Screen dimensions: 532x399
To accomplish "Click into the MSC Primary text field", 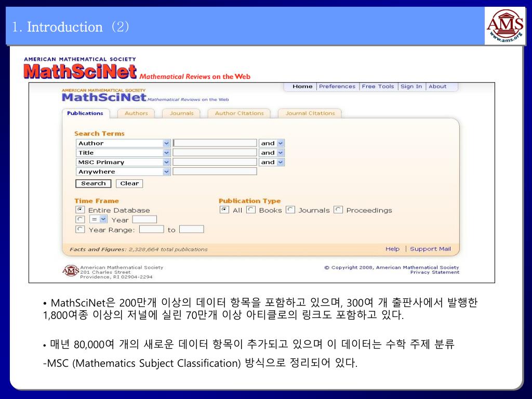I will pos(215,162).
